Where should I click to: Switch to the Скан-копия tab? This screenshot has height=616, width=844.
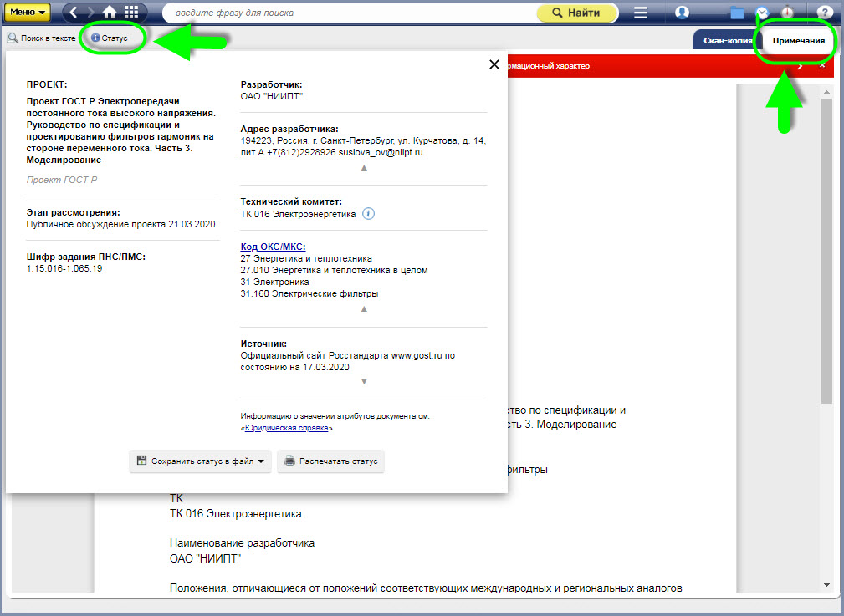tap(723, 40)
